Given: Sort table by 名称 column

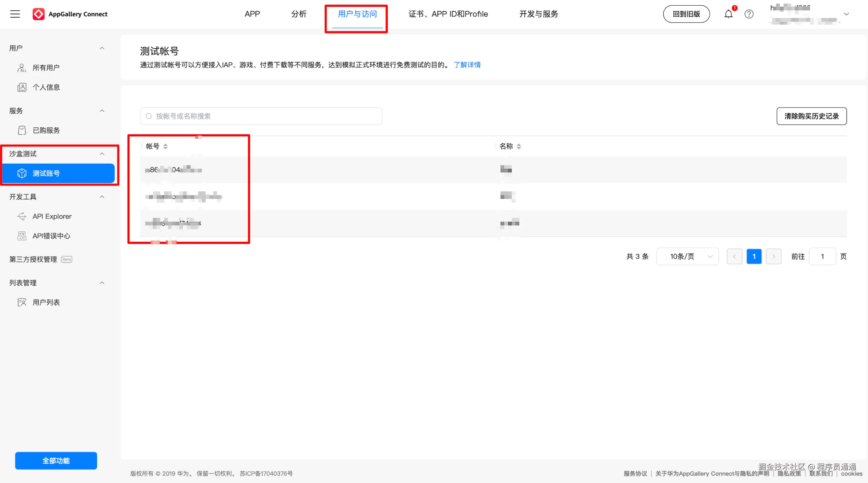Looking at the screenshot, I should (x=519, y=146).
